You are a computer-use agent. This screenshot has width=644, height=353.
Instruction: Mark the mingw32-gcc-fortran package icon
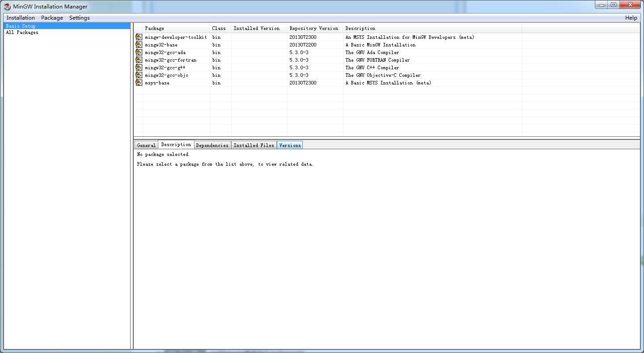point(139,60)
